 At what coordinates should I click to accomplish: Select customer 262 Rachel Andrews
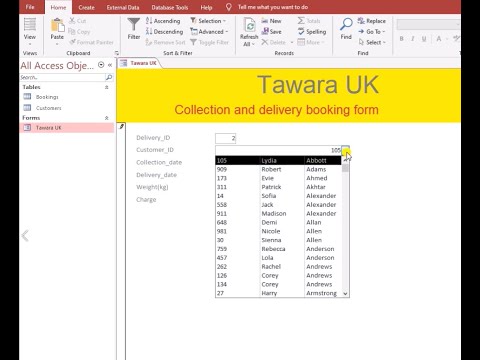(x=278, y=267)
